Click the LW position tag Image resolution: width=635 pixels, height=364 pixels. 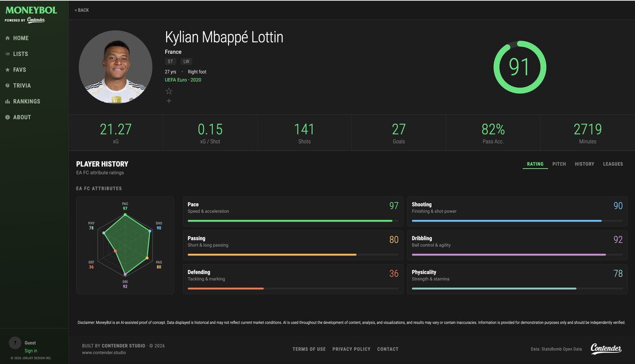pos(186,61)
